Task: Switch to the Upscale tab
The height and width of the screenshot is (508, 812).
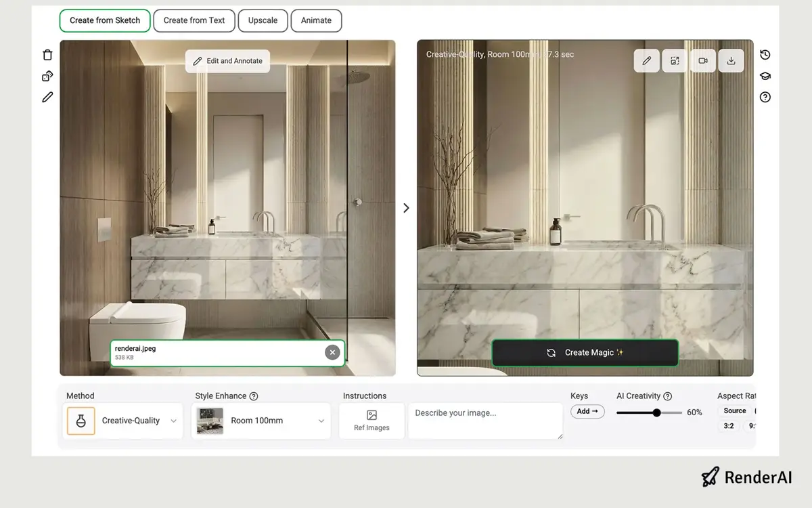Action: (263, 20)
